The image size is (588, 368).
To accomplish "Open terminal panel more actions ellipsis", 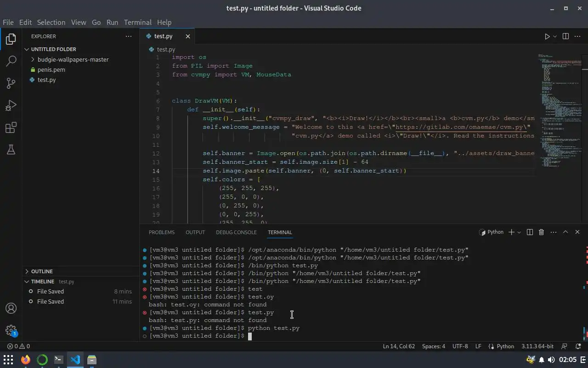I will coord(553,232).
